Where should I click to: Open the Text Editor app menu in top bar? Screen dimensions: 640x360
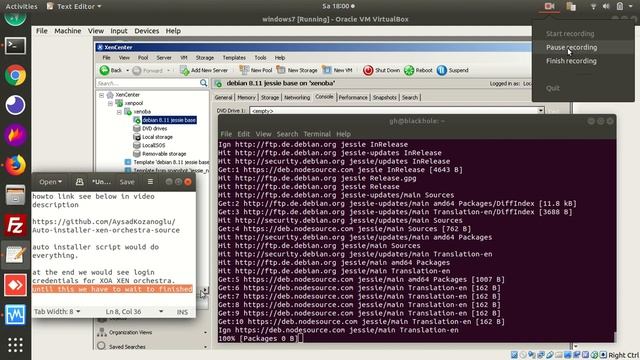74,6
